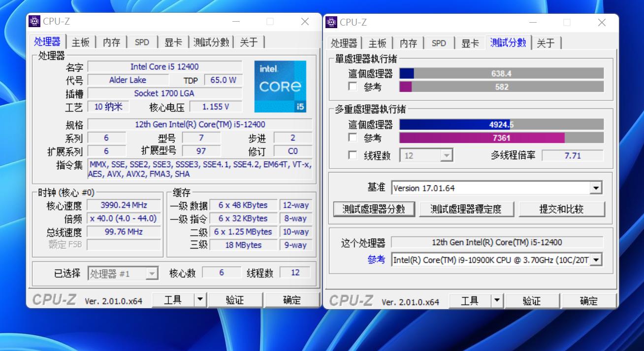644x351 pixels.
Task: Click the Intel Core i5 logo badge
Action: pyautogui.click(x=280, y=87)
